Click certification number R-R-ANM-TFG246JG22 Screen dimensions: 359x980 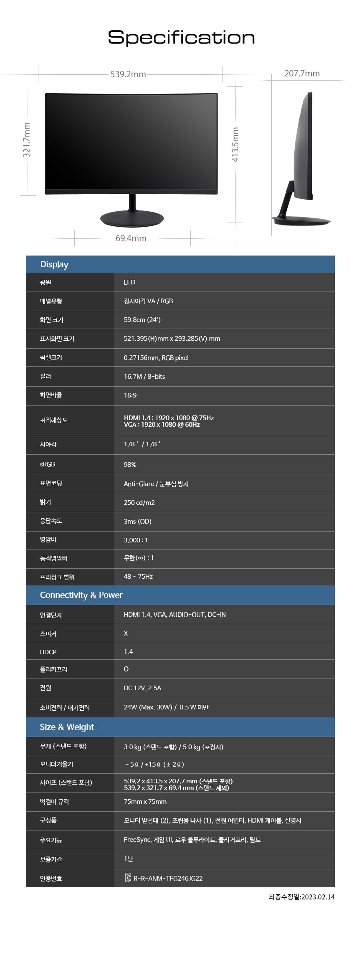click(x=168, y=878)
